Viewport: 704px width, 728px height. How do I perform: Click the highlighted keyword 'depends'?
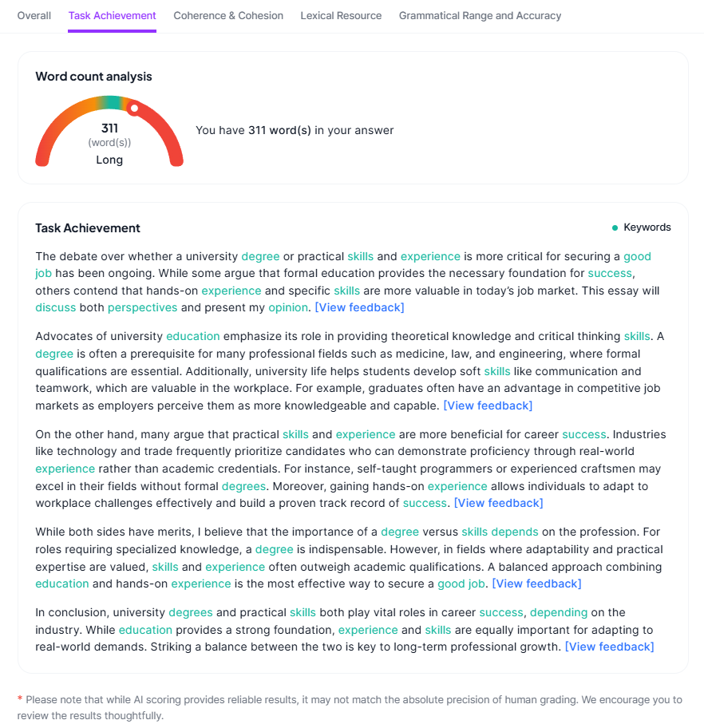coord(514,532)
